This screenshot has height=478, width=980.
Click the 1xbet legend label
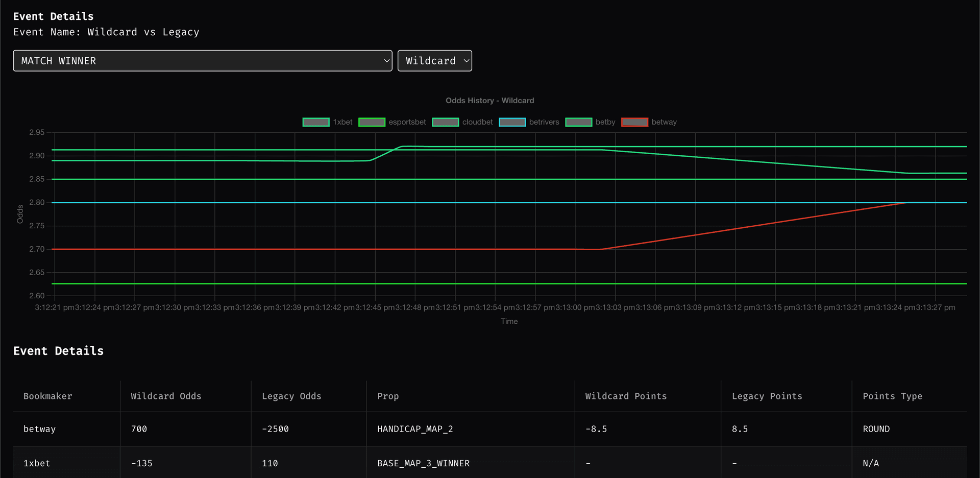click(342, 122)
